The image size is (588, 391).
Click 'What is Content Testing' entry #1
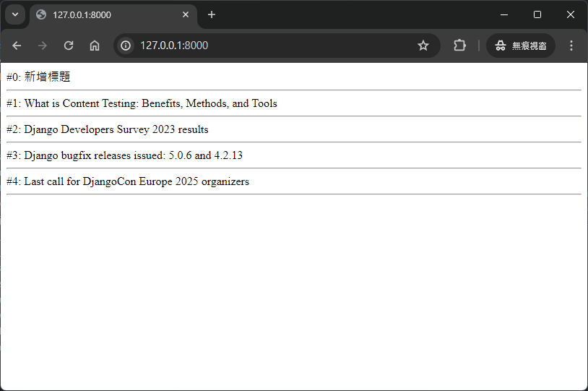point(142,103)
